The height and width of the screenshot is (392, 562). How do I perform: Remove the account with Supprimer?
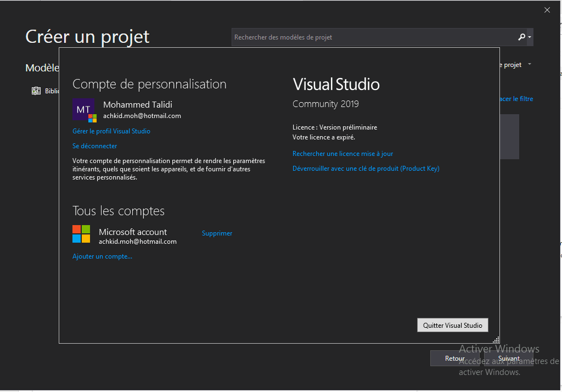[217, 233]
